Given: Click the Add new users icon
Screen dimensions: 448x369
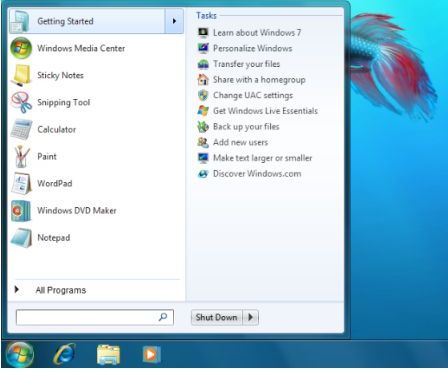Looking at the screenshot, I should [203, 142].
